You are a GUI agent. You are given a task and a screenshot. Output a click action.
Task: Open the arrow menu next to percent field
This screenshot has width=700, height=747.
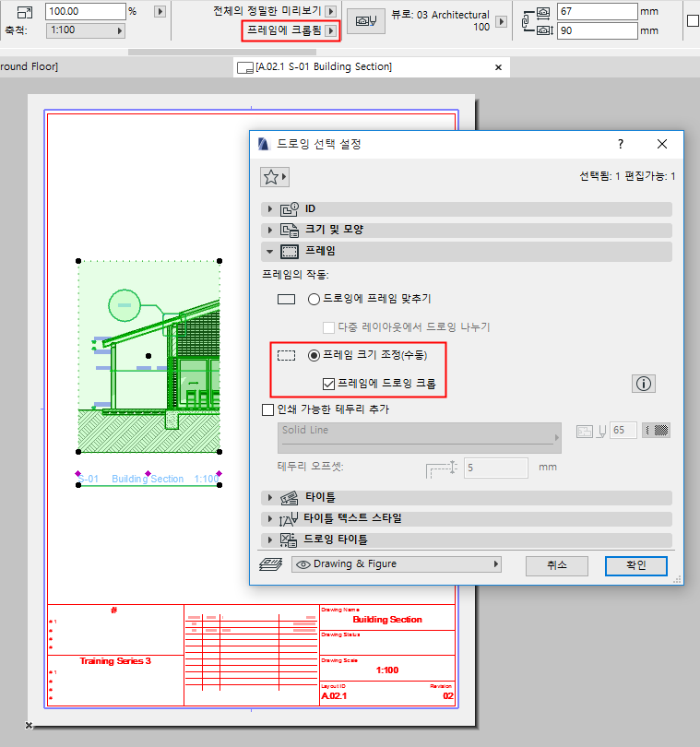pyautogui.click(x=160, y=11)
